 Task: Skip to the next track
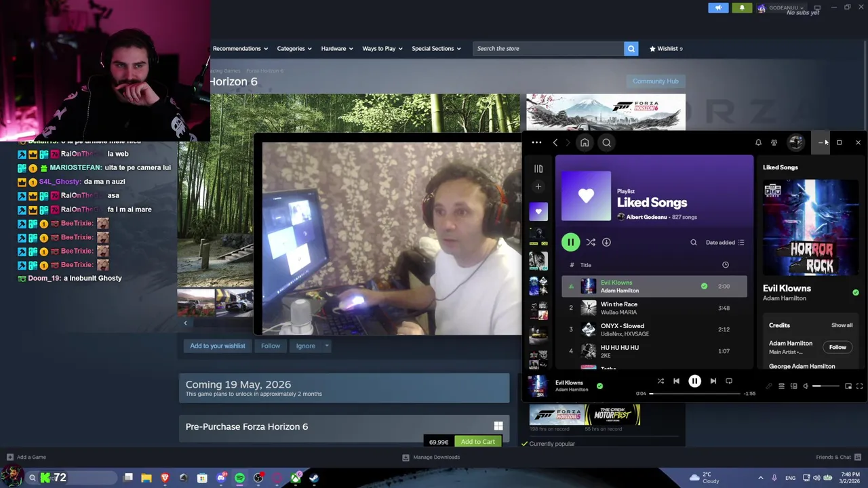[713, 381]
